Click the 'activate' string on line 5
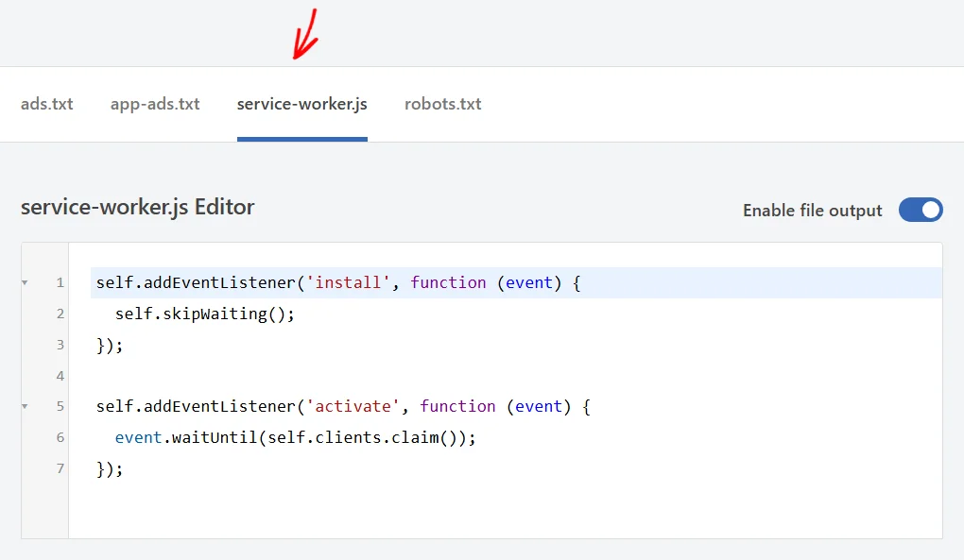 coord(353,406)
